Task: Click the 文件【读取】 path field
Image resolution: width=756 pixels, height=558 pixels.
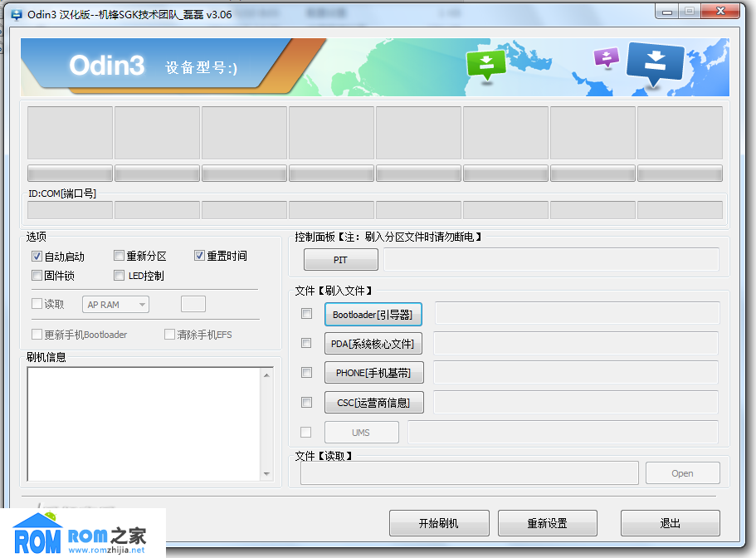Action: click(470, 473)
